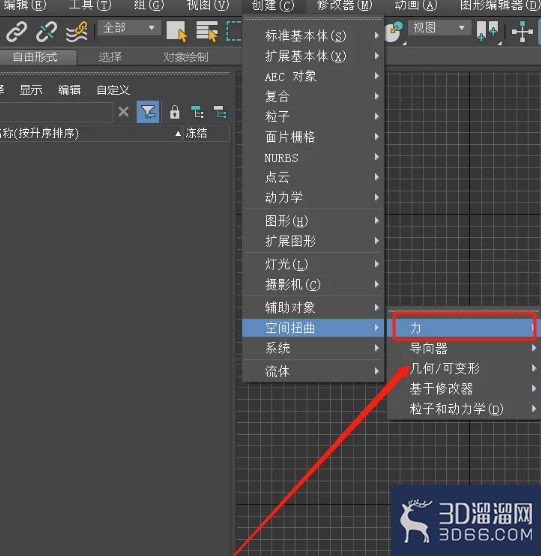This screenshot has width=541, height=556.
Task: Choose 摄影机(C) in the create menu
Action: point(313,284)
